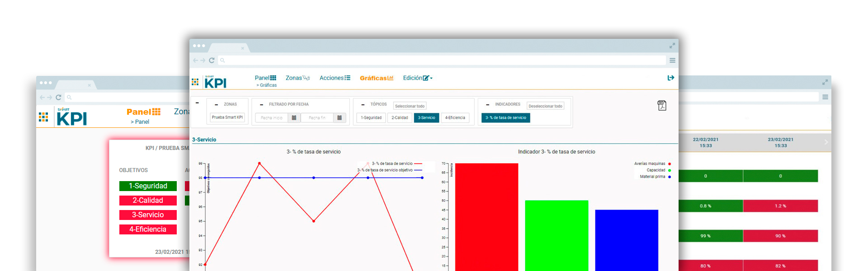The height and width of the screenshot is (271, 868).
Task: Click the green bar in indicator chart
Action: click(x=557, y=236)
